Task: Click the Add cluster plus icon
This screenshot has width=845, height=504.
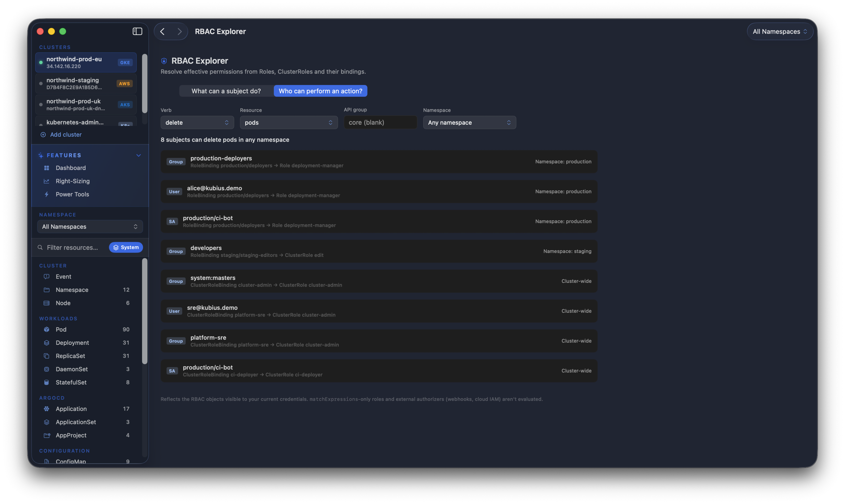Action: click(43, 135)
